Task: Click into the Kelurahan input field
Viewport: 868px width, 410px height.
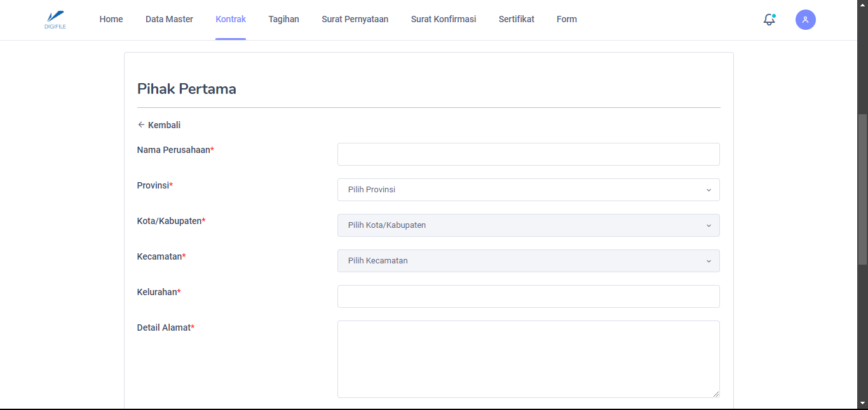Action: [527, 296]
